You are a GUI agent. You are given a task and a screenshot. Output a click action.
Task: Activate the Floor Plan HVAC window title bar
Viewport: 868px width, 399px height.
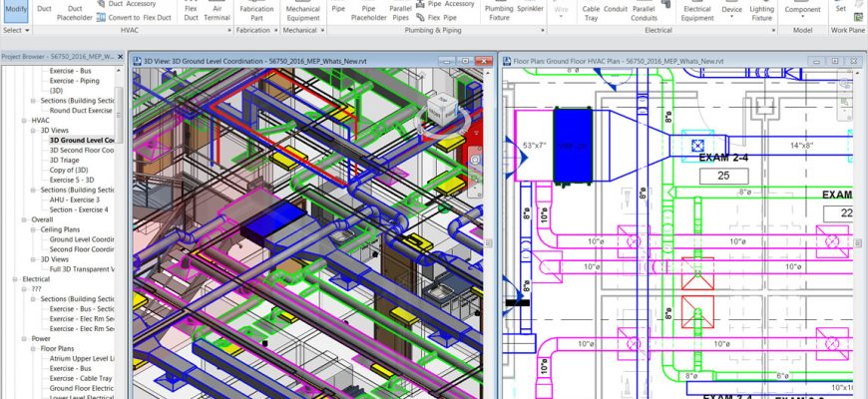(649, 61)
